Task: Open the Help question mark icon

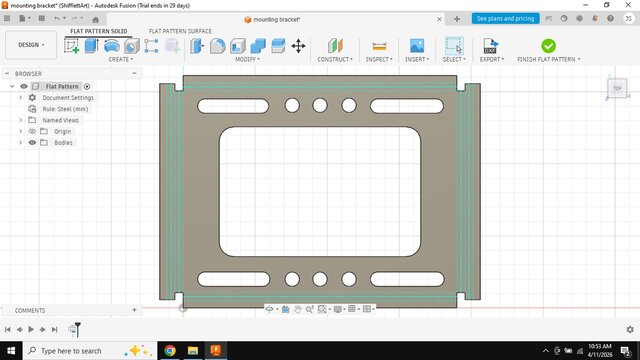Action: click(x=610, y=18)
